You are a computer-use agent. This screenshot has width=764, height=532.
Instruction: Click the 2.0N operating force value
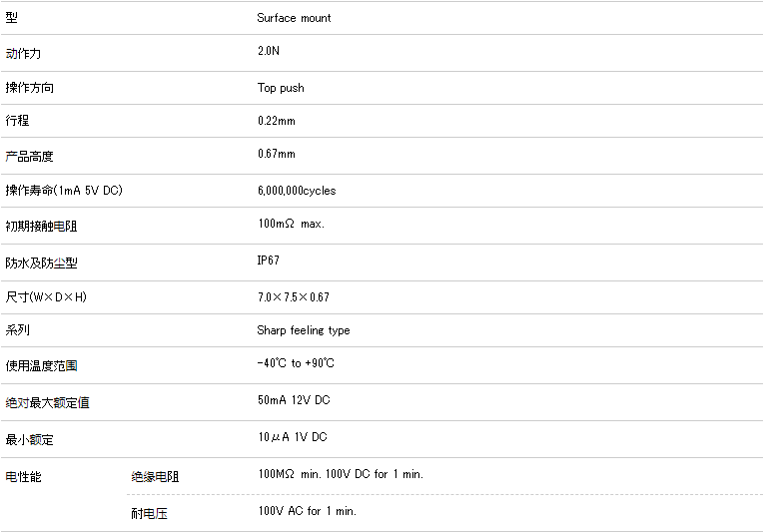pyautogui.click(x=269, y=51)
